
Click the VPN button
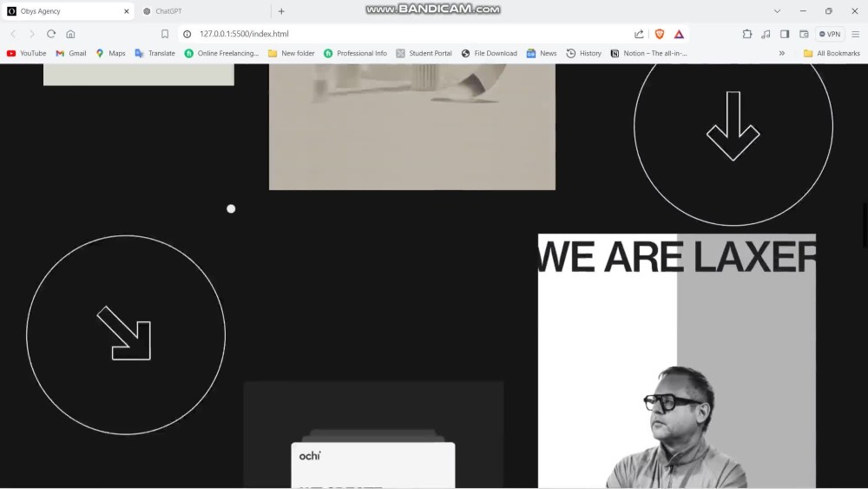[x=830, y=34]
